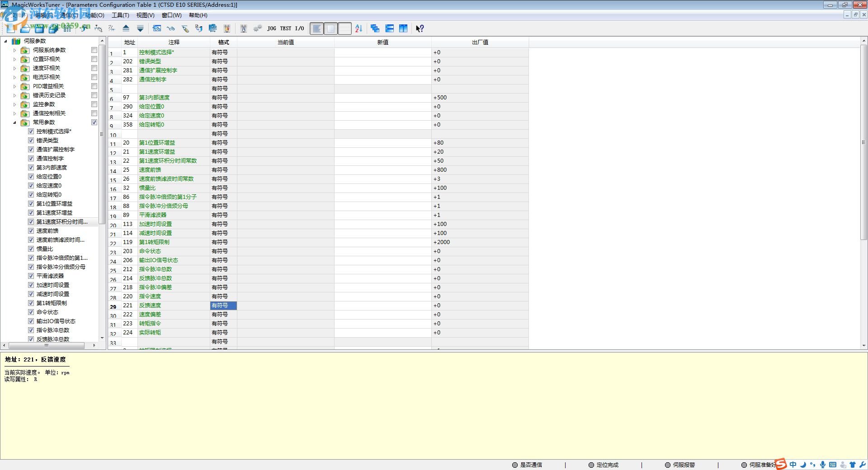Click the A-Z sort icon
The height and width of the screenshot is (470, 868).
pyautogui.click(x=359, y=28)
